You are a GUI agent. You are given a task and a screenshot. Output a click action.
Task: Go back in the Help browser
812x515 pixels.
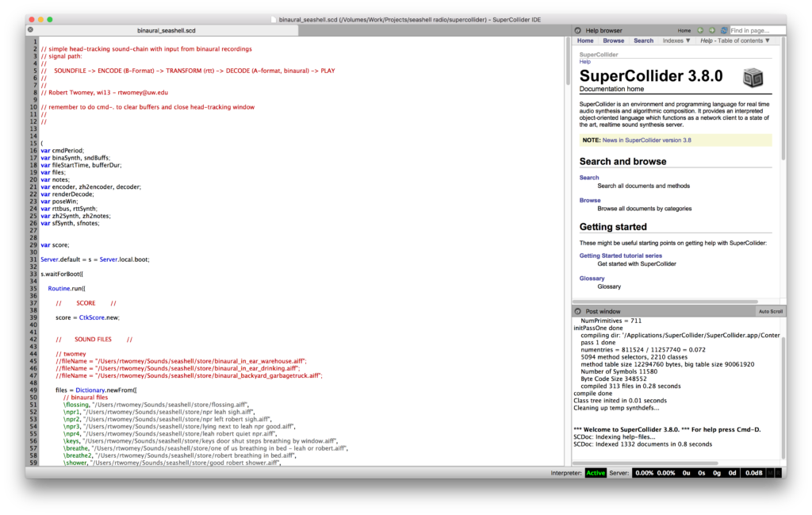[x=700, y=31]
